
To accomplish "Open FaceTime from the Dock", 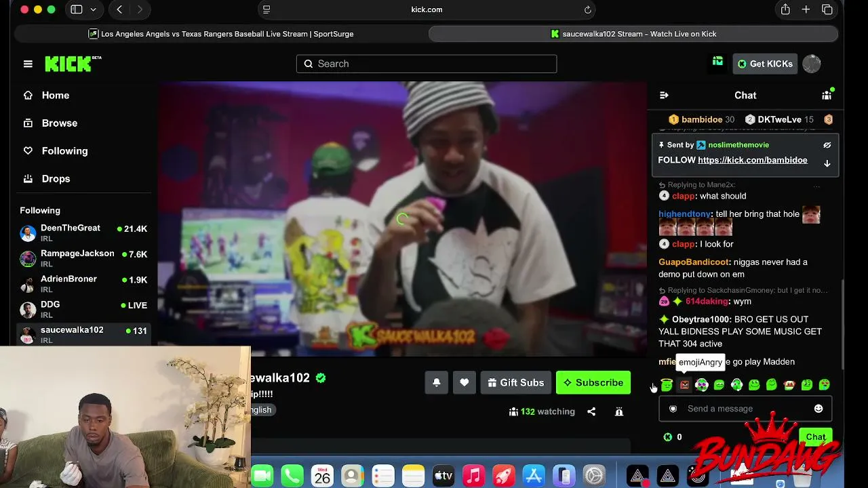I will pos(262,476).
